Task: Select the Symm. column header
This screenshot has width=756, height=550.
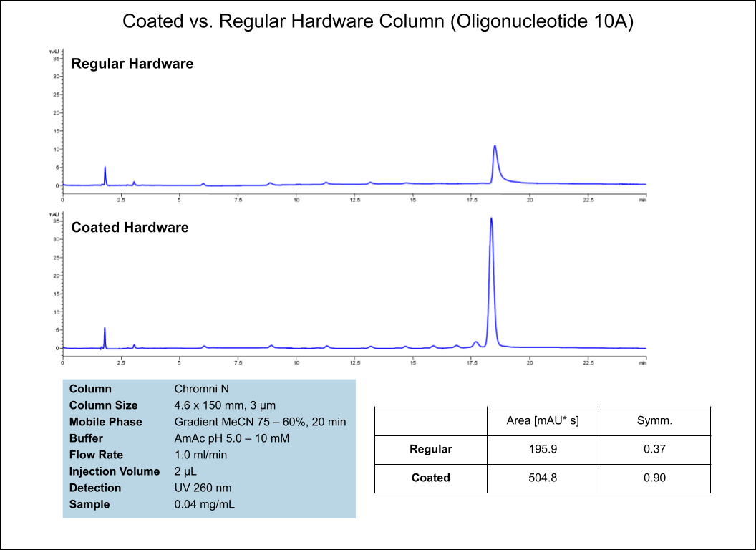Action: pos(654,420)
